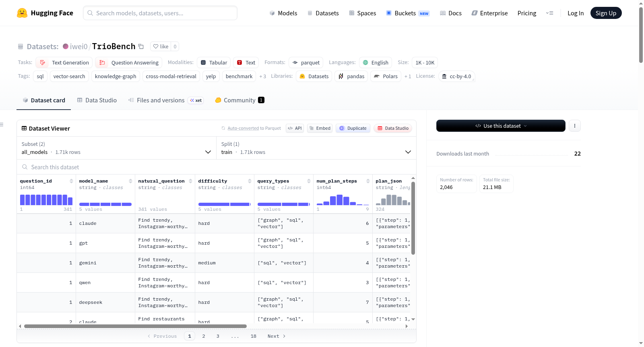The height and width of the screenshot is (347, 644).
Task: Click the num_plan_steps histogram bars
Action: point(343,199)
